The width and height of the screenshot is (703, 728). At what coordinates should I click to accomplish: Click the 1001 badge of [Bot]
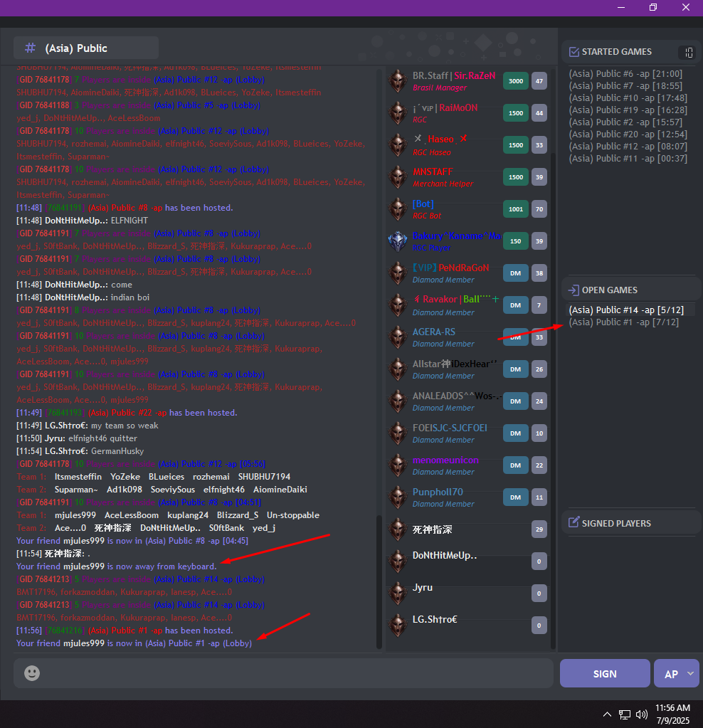click(x=516, y=209)
